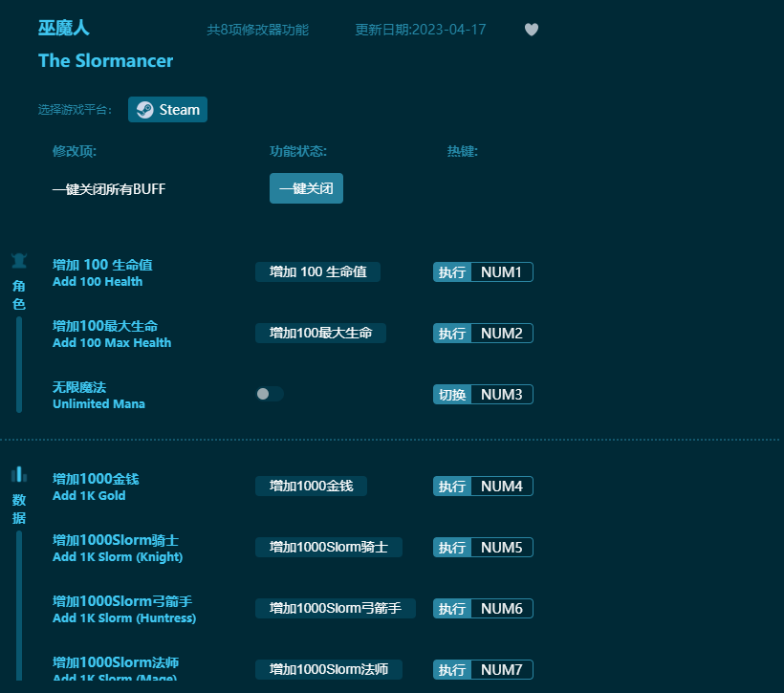Click the 增加1000金钱 action button
784x693 pixels.
coord(311,486)
